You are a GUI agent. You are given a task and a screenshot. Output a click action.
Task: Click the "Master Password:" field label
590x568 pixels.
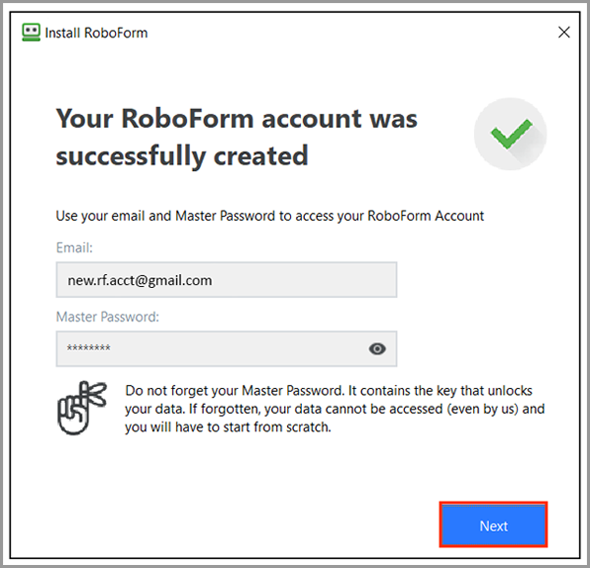point(108,317)
